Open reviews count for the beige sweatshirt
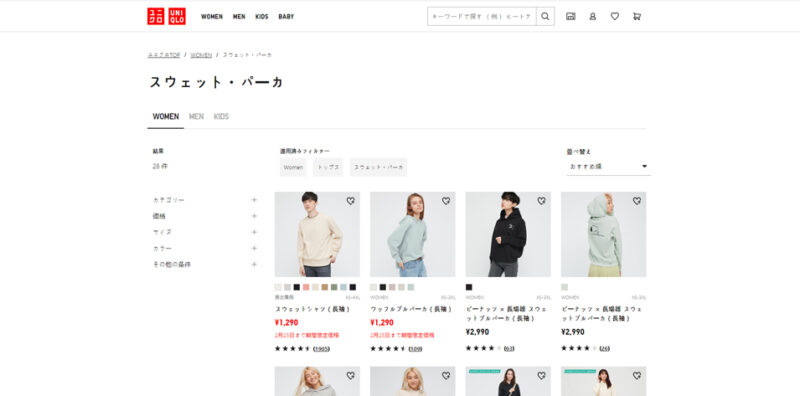Image resolution: width=800 pixels, height=396 pixels. (x=321, y=349)
